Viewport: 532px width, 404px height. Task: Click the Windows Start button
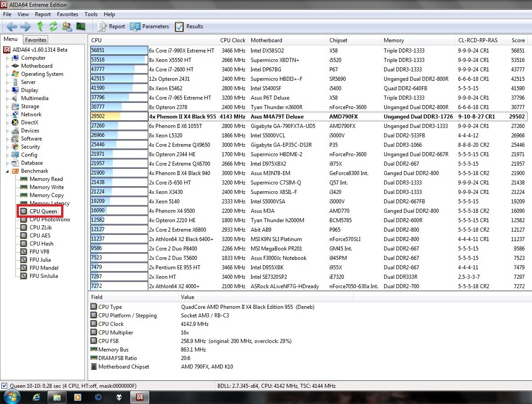click(12, 397)
